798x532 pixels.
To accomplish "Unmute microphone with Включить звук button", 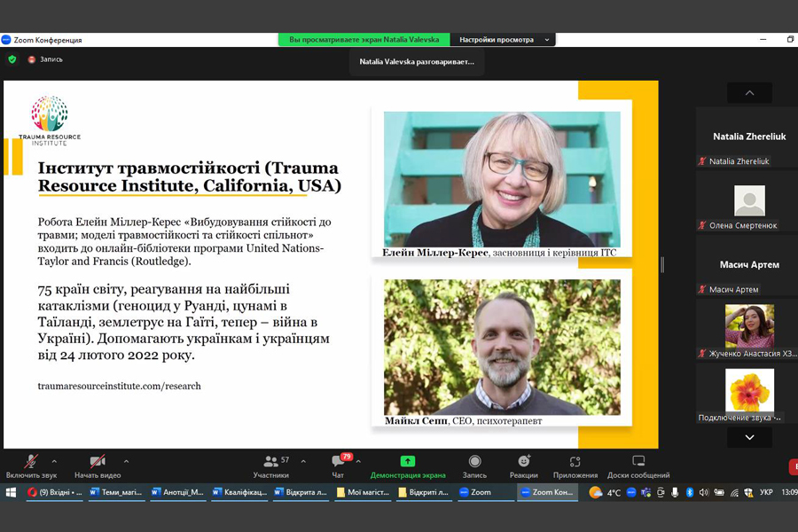I will coord(31,466).
